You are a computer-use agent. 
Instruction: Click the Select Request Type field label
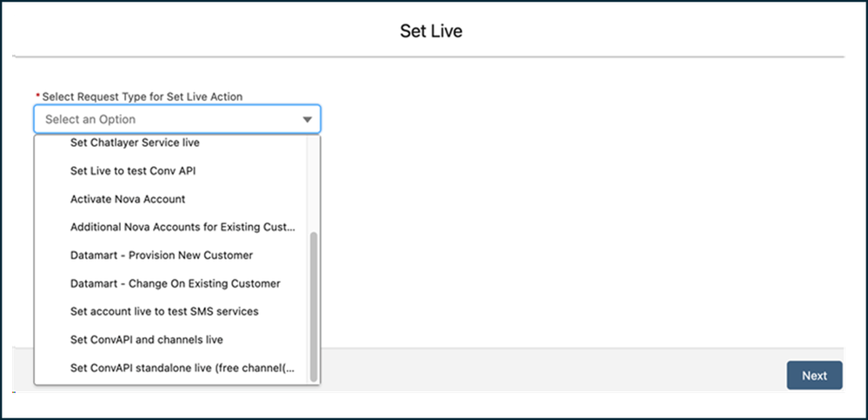click(x=142, y=97)
